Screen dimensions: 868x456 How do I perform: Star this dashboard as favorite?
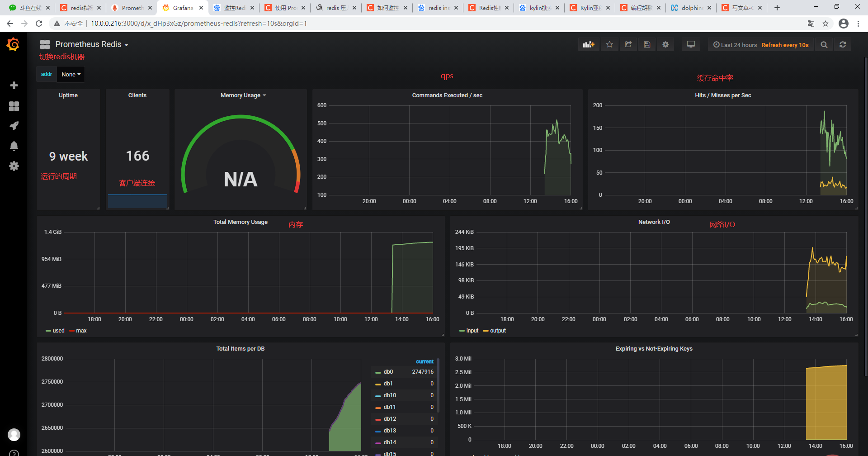[609, 44]
